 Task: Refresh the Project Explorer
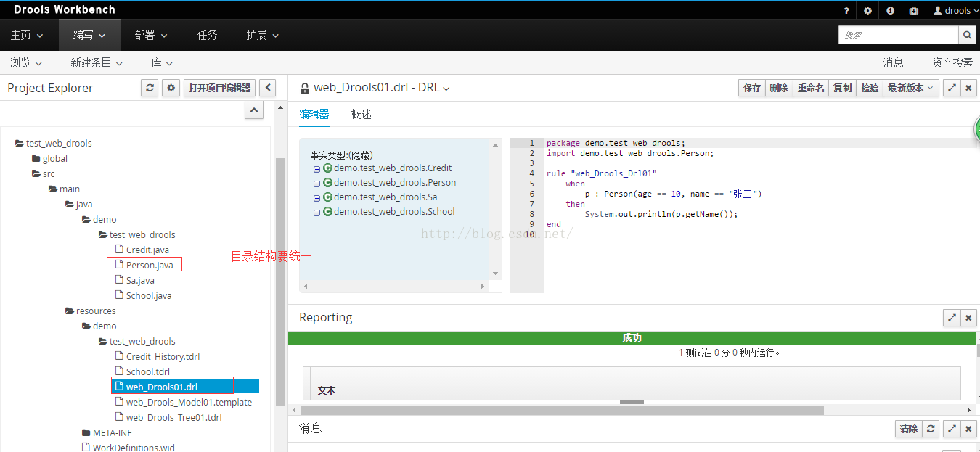tap(150, 88)
